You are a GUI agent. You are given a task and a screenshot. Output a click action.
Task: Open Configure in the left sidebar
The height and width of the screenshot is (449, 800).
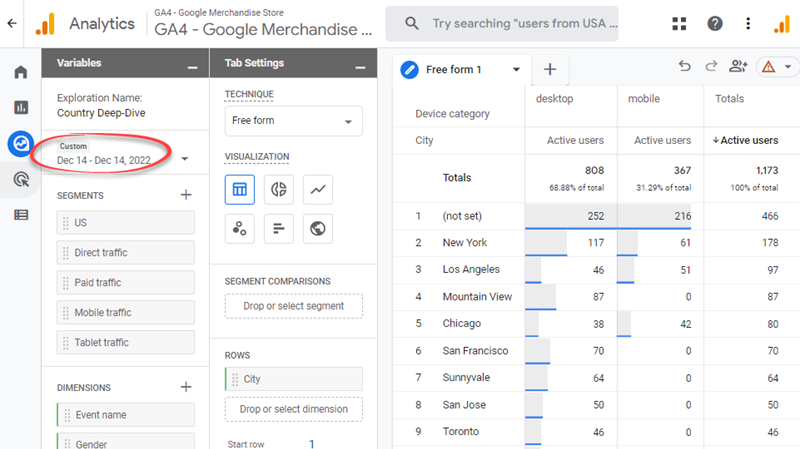[21, 215]
